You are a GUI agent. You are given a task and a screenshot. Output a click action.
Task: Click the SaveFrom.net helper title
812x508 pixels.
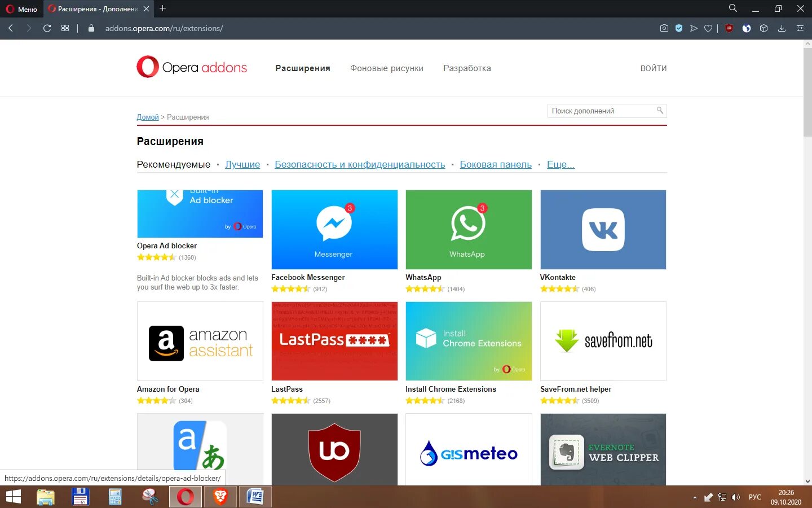[576, 389]
